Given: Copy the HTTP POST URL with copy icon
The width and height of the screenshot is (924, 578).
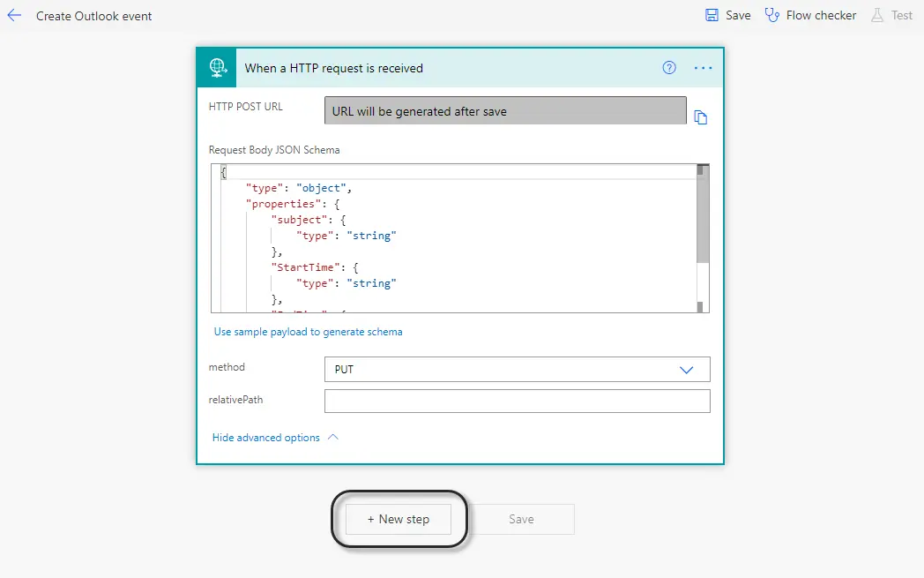Looking at the screenshot, I should coord(701,117).
